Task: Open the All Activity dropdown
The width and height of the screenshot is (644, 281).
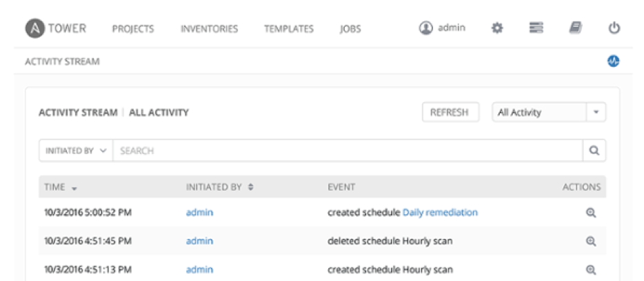Action: (549, 113)
